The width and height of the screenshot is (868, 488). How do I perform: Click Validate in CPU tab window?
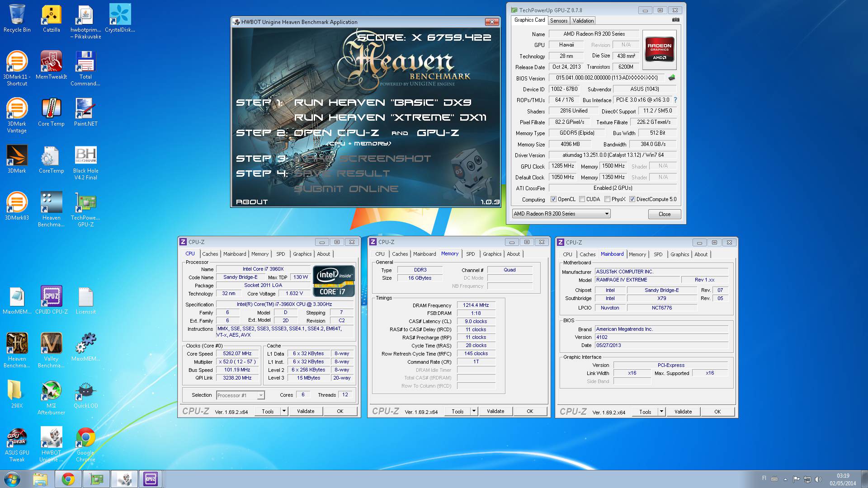(x=306, y=411)
